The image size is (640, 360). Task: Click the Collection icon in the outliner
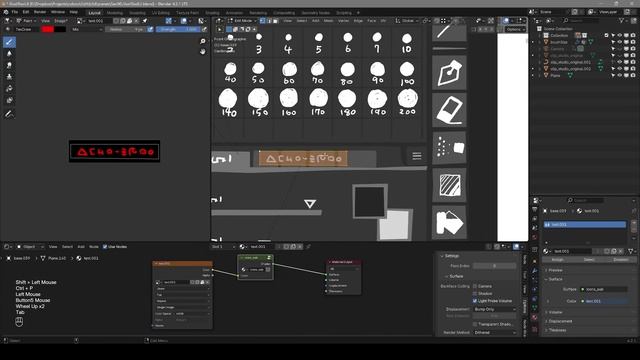pos(546,36)
